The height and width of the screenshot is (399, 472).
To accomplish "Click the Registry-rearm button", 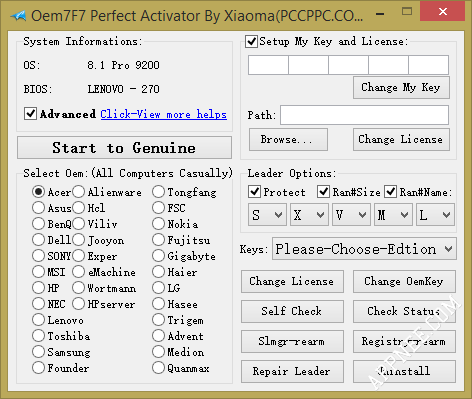I will click(x=404, y=341).
